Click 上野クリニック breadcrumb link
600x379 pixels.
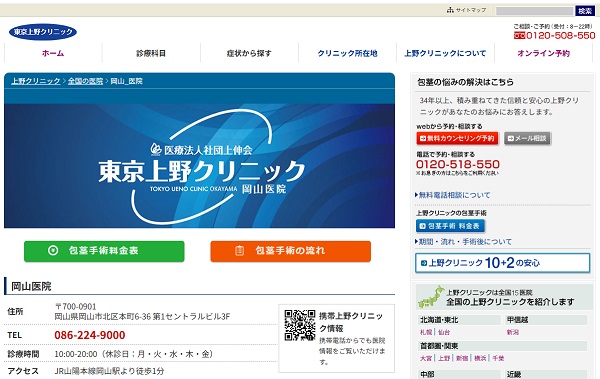36,81
